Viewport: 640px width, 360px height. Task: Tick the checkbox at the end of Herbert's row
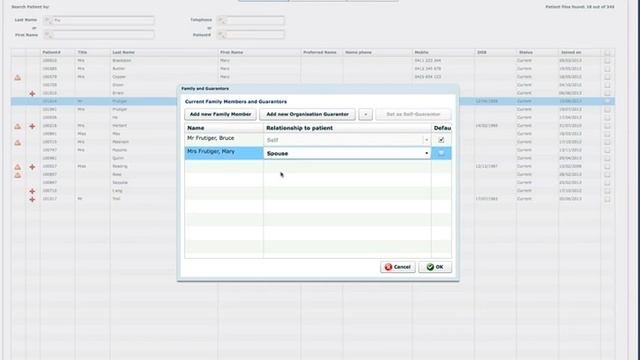point(607,126)
